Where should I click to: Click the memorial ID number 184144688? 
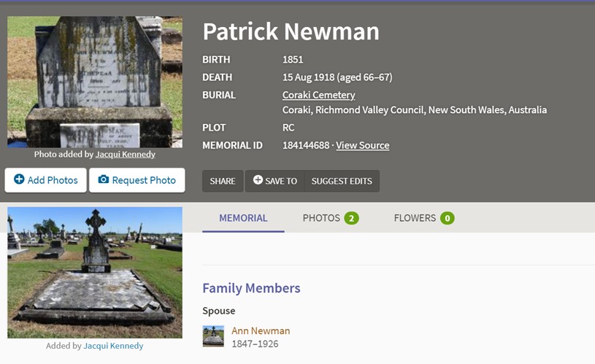[x=306, y=145]
